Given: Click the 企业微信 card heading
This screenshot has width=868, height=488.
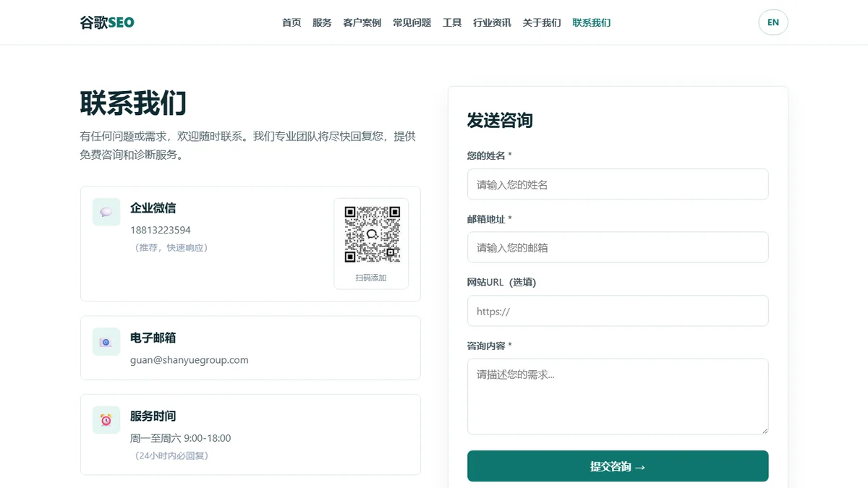Looking at the screenshot, I should (153, 208).
